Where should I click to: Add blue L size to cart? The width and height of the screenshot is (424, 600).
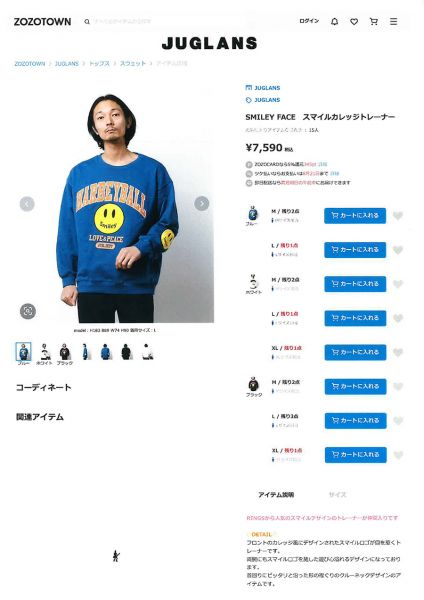point(355,250)
